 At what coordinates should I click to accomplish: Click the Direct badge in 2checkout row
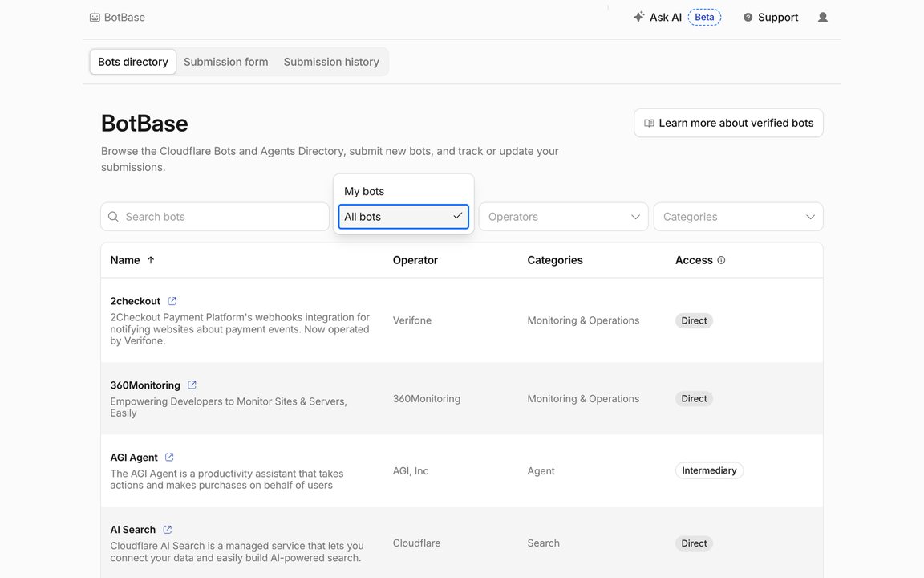694,320
